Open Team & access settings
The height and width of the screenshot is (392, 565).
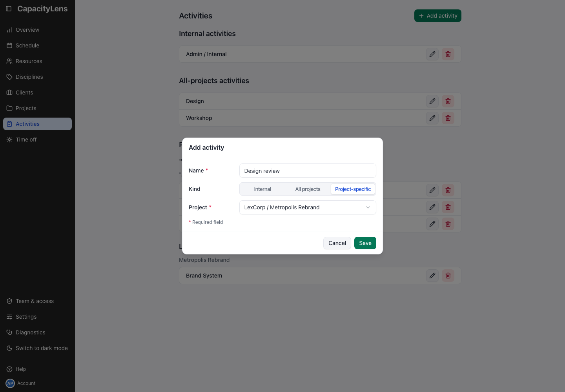(37, 301)
